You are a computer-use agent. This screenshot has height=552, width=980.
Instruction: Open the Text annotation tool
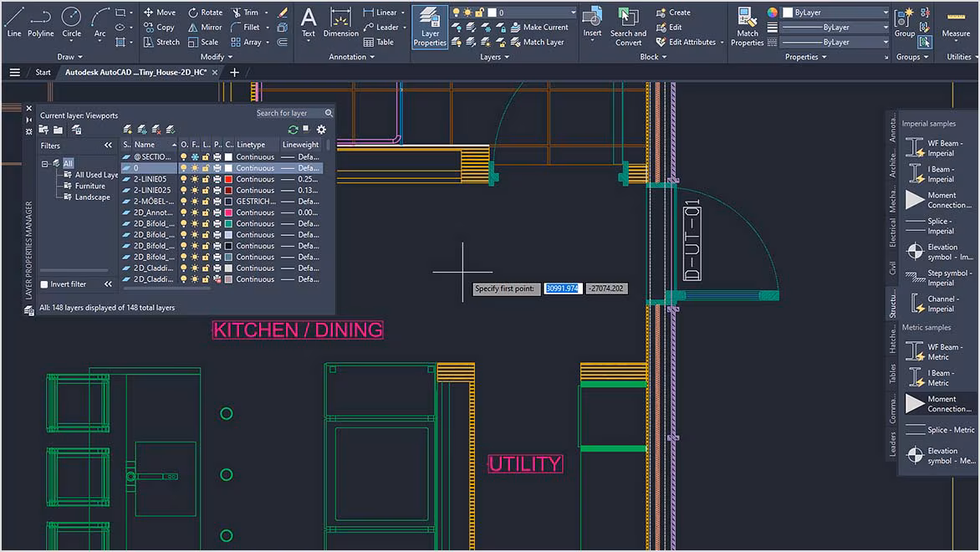(x=308, y=23)
